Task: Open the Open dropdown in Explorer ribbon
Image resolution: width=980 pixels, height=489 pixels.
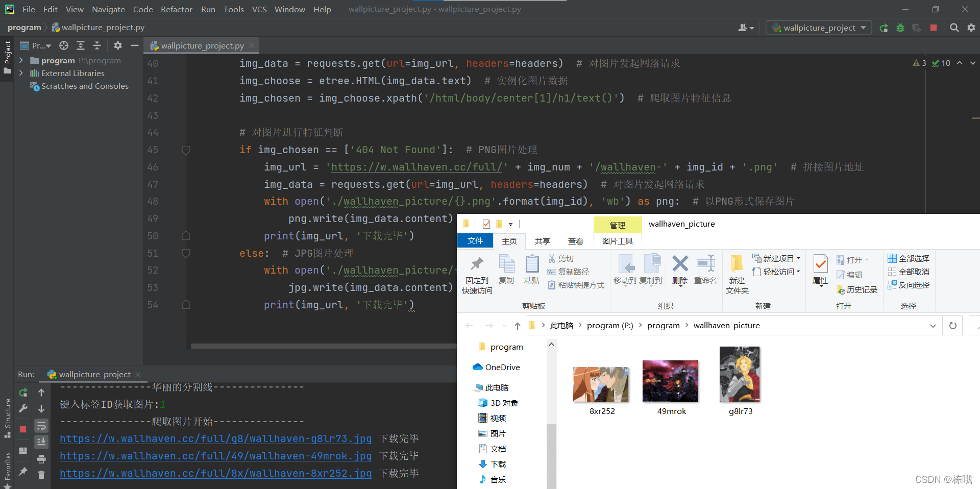Action: tap(853, 260)
